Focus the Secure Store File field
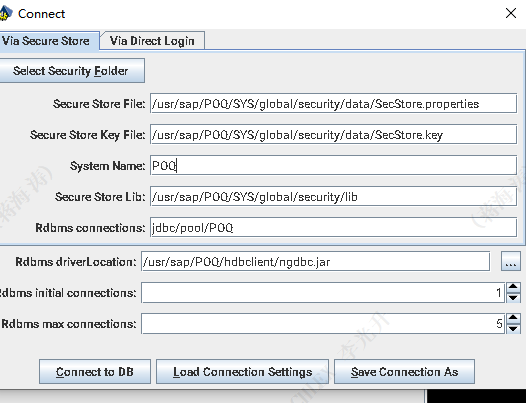This screenshot has height=403, width=526. point(333,103)
